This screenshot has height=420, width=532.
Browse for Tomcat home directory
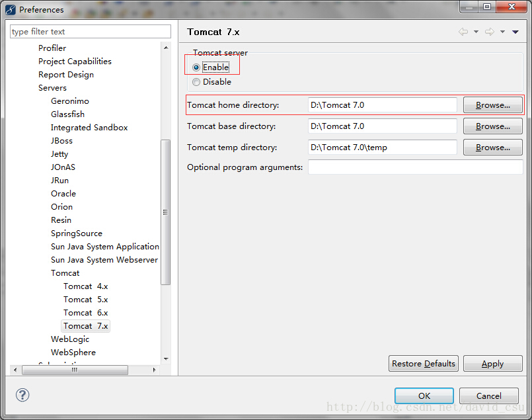point(492,105)
